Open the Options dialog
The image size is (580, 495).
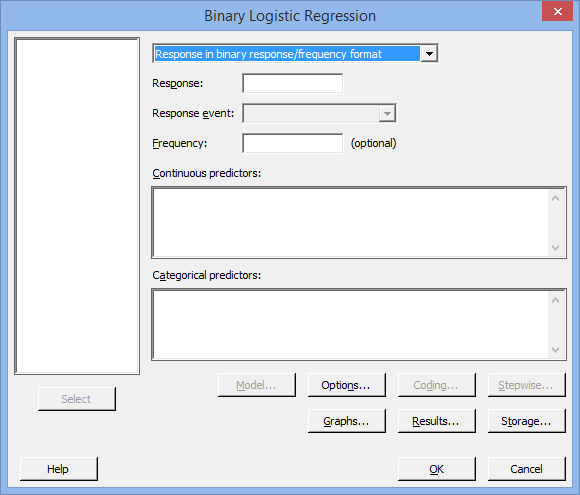pyautogui.click(x=347, y=385)
